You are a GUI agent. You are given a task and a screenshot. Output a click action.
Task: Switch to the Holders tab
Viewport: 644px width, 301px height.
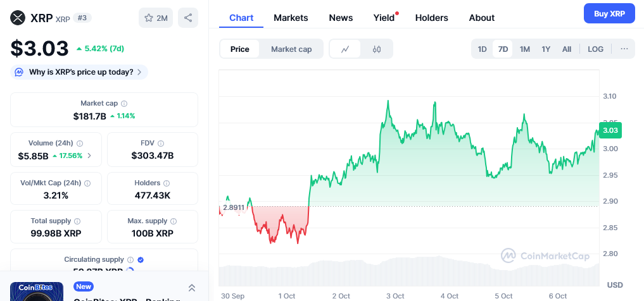[431, 18]
